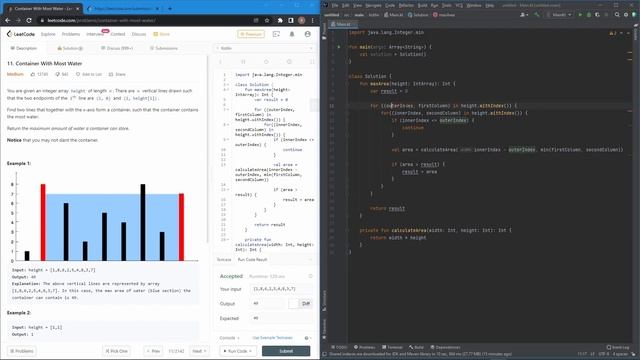Go to the Next problem
This screenshot has height=360, width=640.
tap(199, 351)
